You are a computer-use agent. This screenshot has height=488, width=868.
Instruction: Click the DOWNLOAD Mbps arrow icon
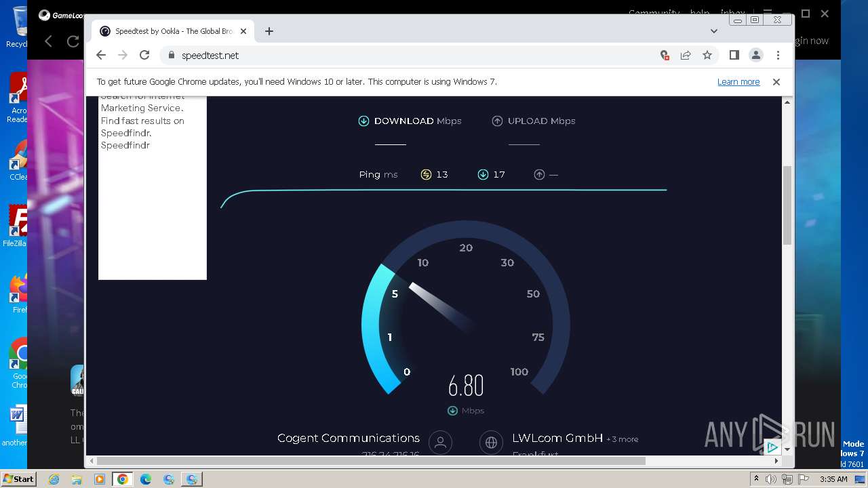click(363, 121)
